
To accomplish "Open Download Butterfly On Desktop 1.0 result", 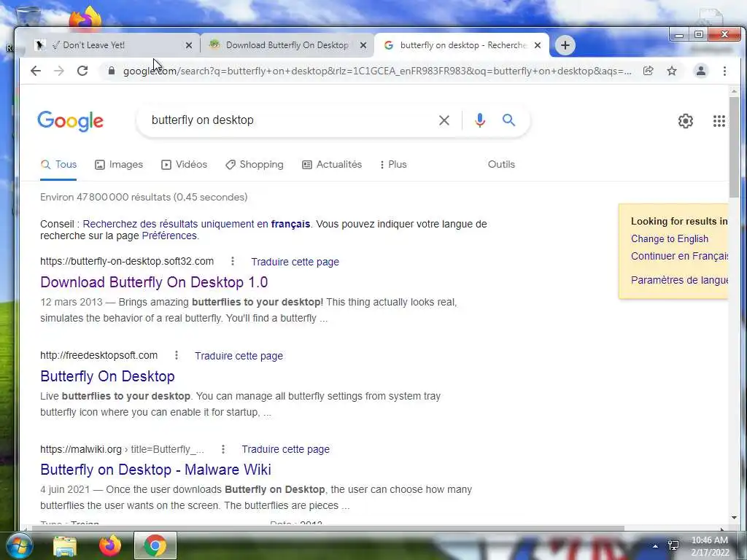I will 154,282.
